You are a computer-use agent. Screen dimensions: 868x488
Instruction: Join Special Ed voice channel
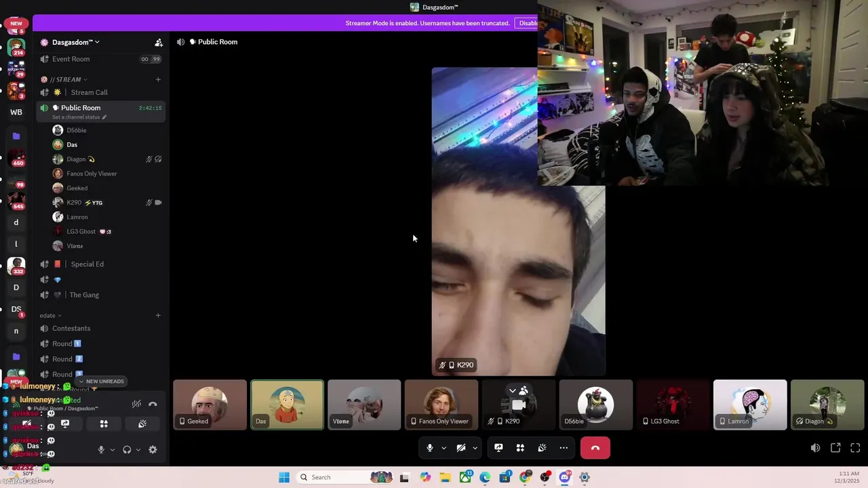pyautogui.click(x=101, y=264)
